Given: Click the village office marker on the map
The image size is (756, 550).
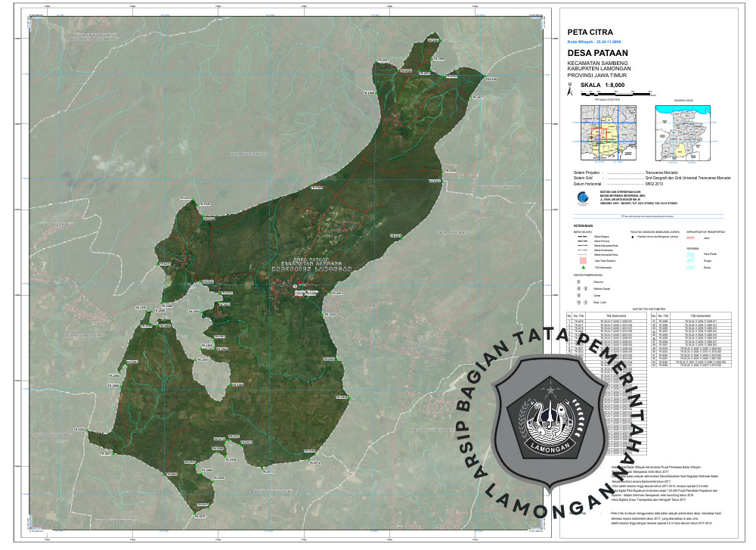Looking at the screenshot, I should (294, 287).
